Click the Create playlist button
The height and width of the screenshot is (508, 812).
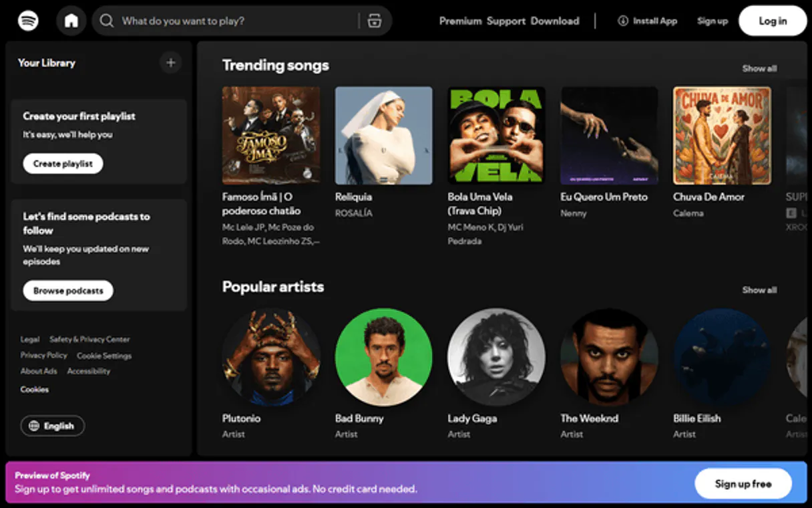(x=62, y=163)
